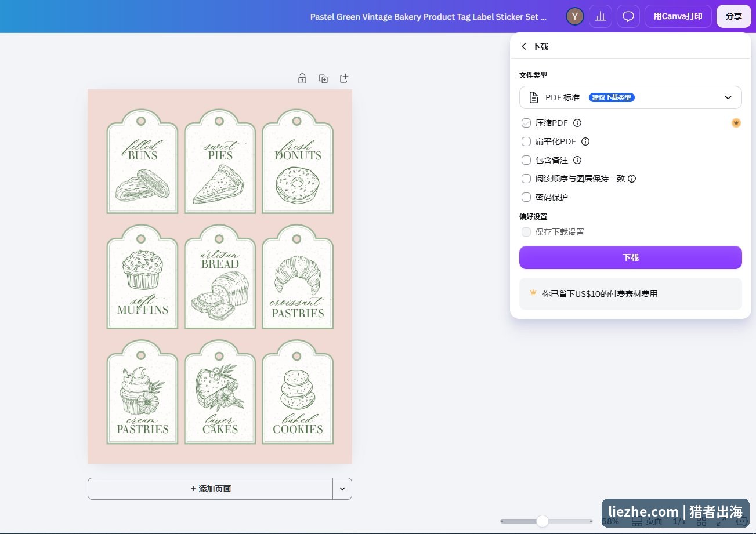Open the analytics bar-chart icon in top bar
The height and width of the screenshot is (534, 756).
coord(601,16)
